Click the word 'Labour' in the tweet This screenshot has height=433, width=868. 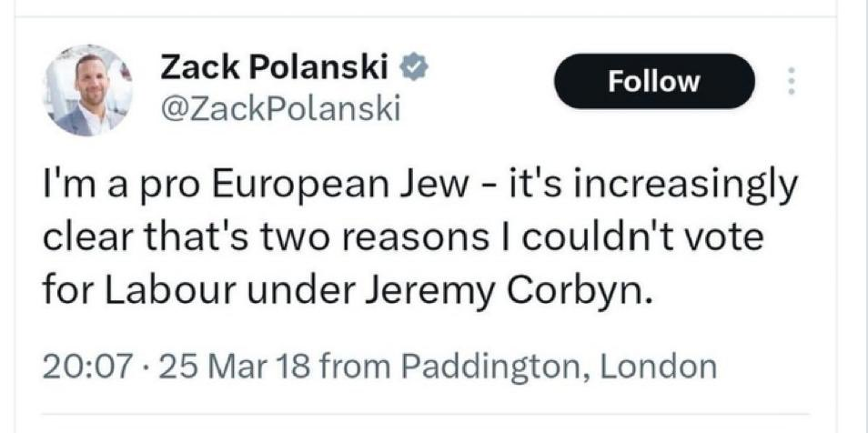pyautogui.click(x=153, y=290)
